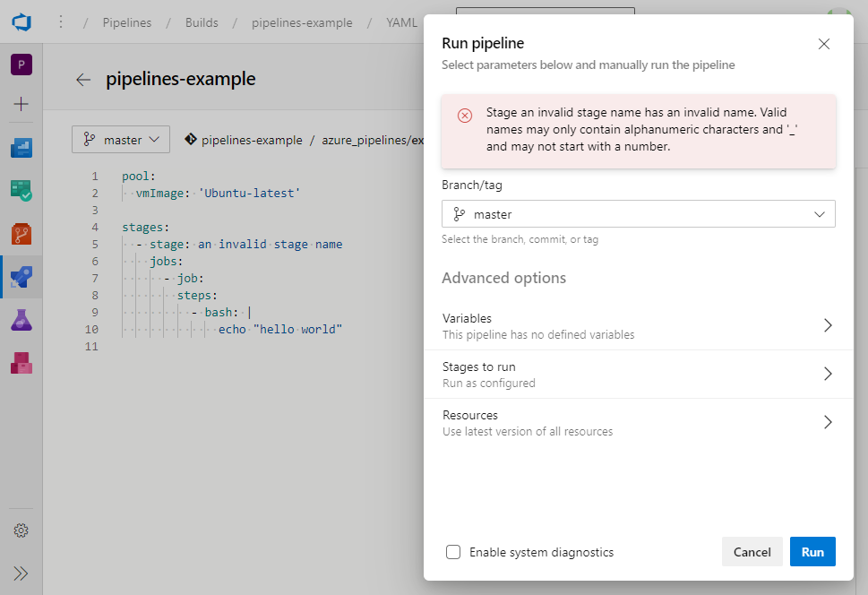Open the master branch dropdown in editor
Image resolution: width=868 pixels, height=595 pixels.
[121, 140]
